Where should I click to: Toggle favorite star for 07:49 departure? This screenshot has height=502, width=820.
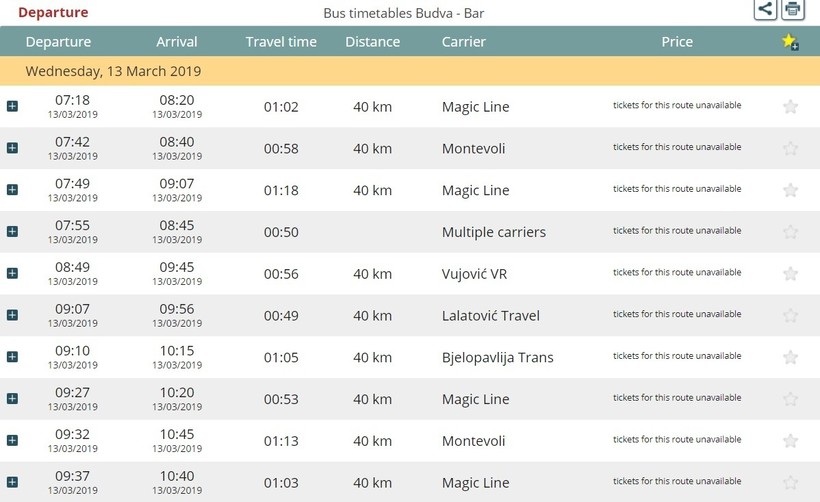coord(790,190)
